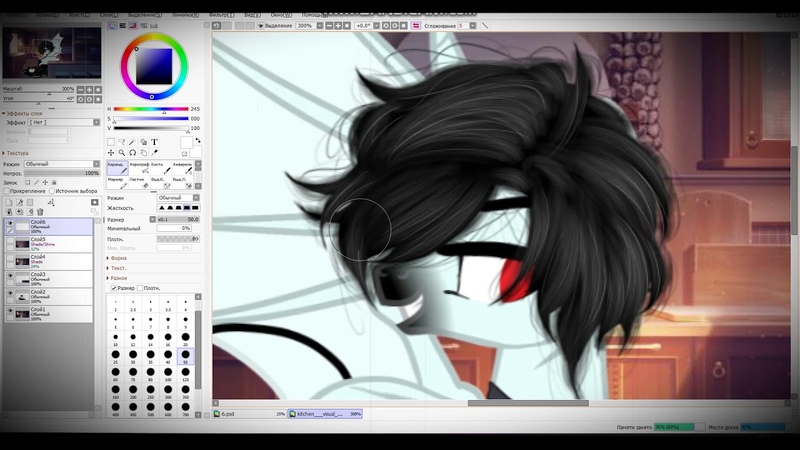Screen dimensions: 800x450
Task: Swap foreground and background colors
Action: [198, 140]
